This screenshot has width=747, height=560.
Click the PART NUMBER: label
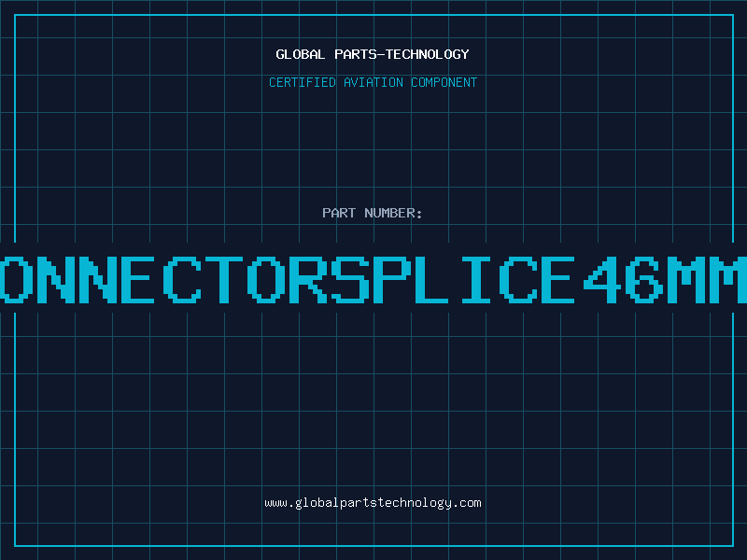(373, 213)
